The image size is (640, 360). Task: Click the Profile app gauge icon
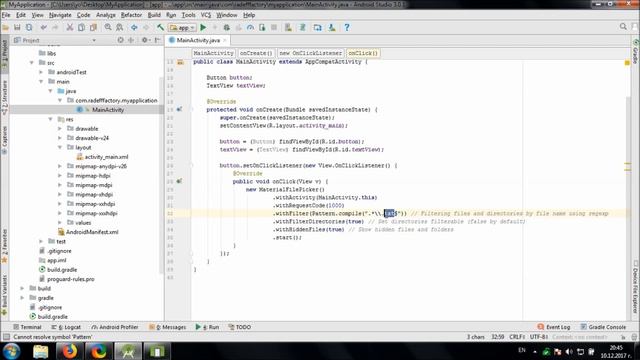[x=250, y=27]
